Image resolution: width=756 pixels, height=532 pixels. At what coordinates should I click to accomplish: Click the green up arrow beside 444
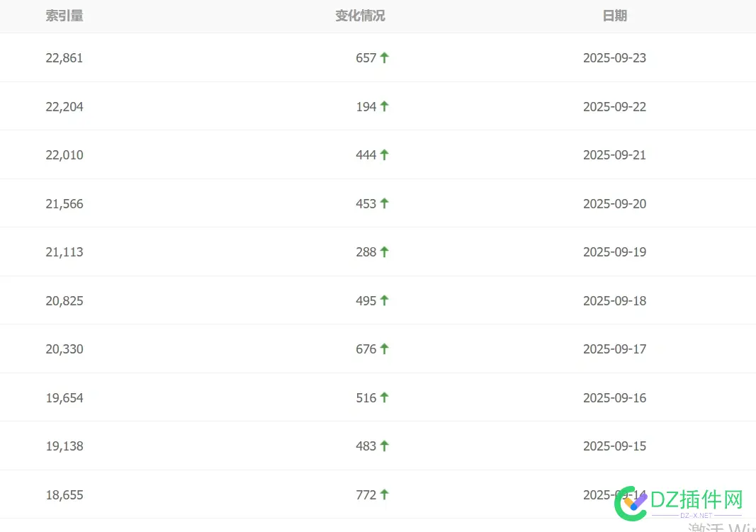click(x=384, y=154)
